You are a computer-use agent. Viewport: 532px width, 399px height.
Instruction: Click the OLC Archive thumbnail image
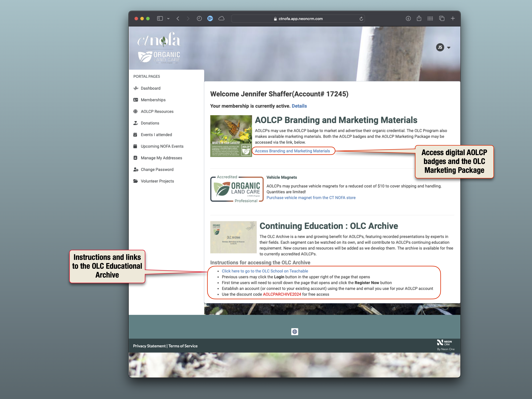tap(233, 237)
